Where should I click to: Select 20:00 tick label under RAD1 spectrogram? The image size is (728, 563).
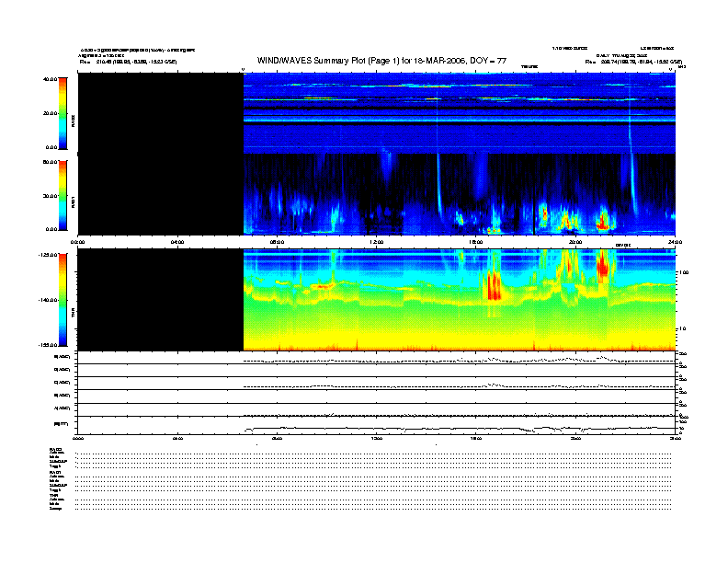click(x=575, y=242)
